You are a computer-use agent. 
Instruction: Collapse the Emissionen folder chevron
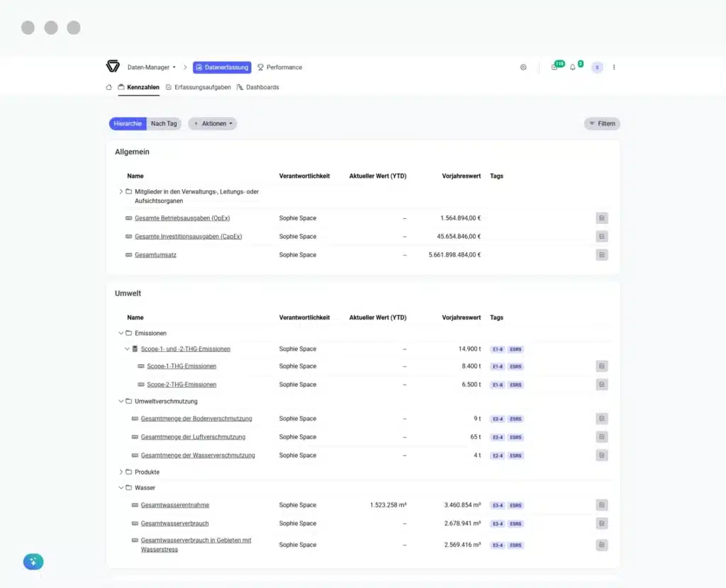click(121, 333)
